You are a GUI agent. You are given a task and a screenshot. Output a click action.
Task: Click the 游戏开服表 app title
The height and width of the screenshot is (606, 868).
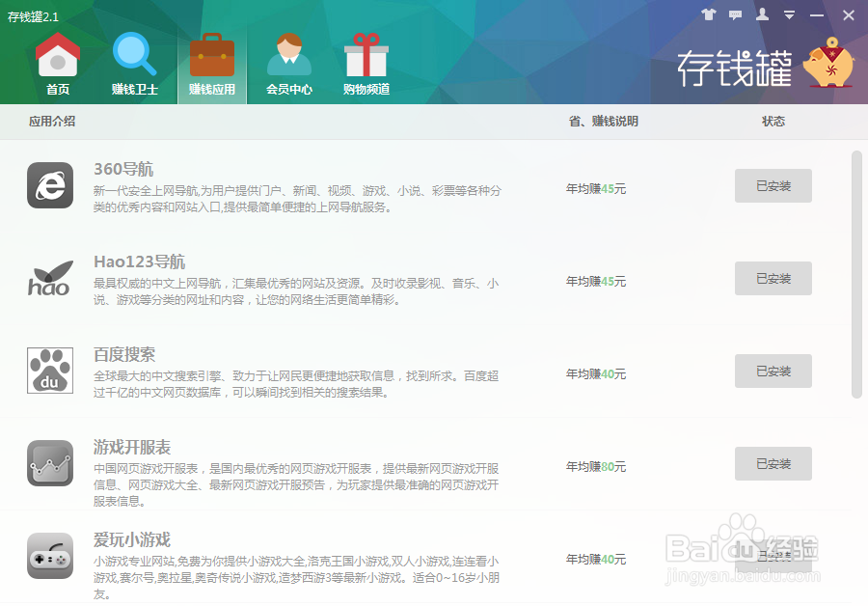click(x=132, y=447)
